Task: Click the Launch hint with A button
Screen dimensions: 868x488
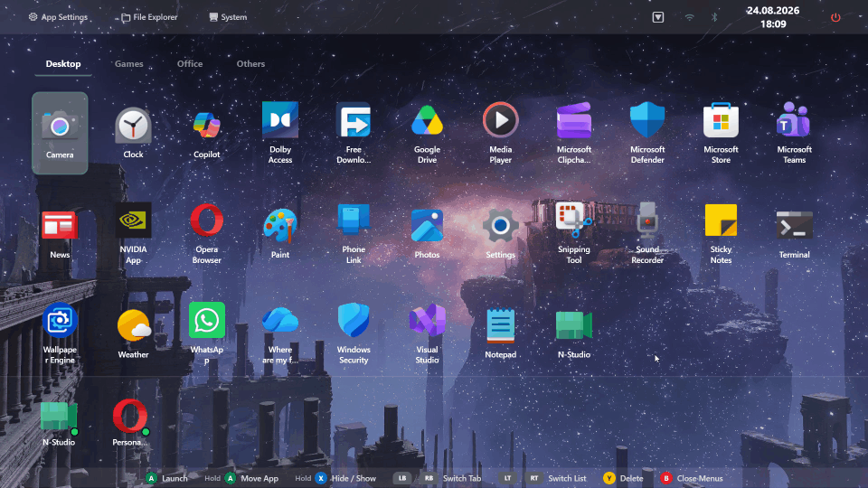Action: [x=166, y=478]
